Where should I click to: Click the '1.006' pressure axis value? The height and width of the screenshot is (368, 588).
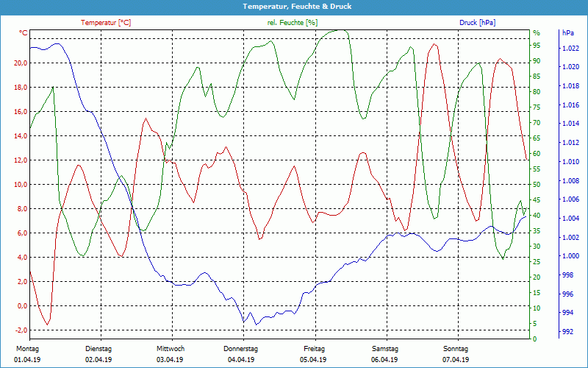(571, 199)
